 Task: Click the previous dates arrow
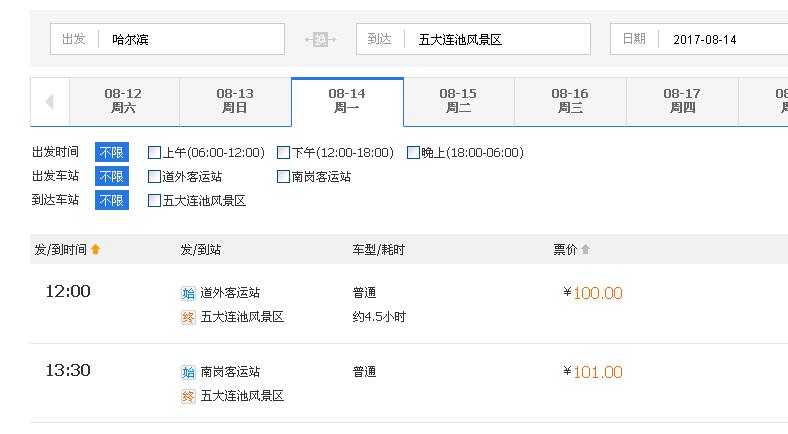tap(48, 102)
